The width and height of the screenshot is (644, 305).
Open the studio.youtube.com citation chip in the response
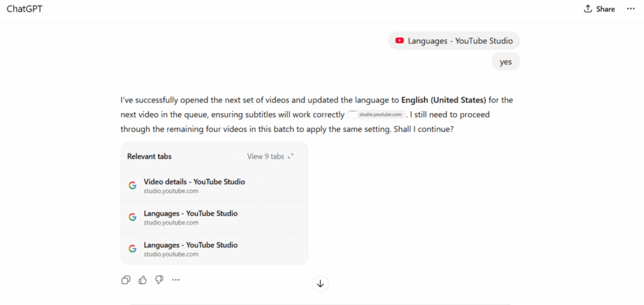pos(376,115)
